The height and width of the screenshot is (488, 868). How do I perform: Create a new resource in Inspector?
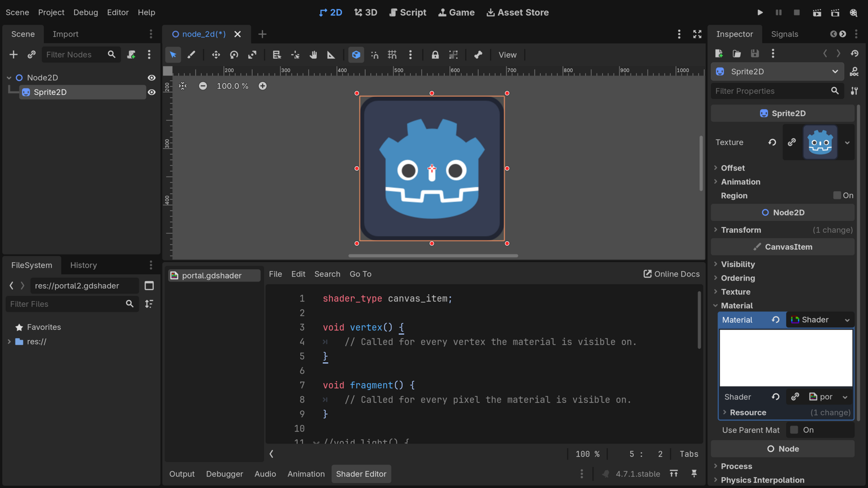[x=719, y=54]
